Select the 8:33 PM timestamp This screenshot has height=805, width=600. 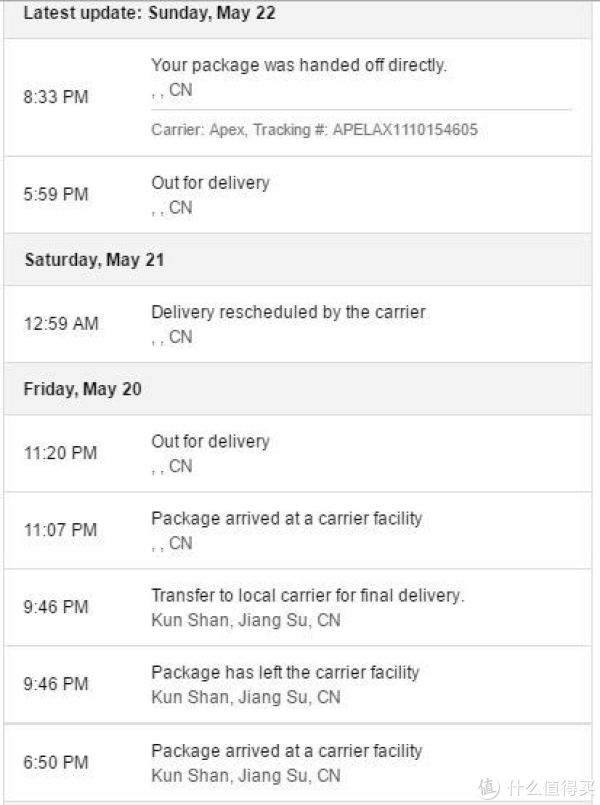(x=56, y=97)
